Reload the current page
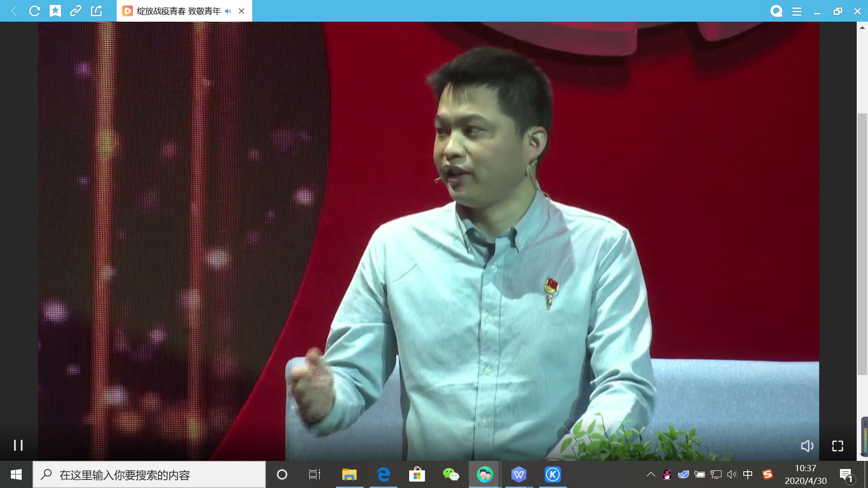 [x=34, y=11]
